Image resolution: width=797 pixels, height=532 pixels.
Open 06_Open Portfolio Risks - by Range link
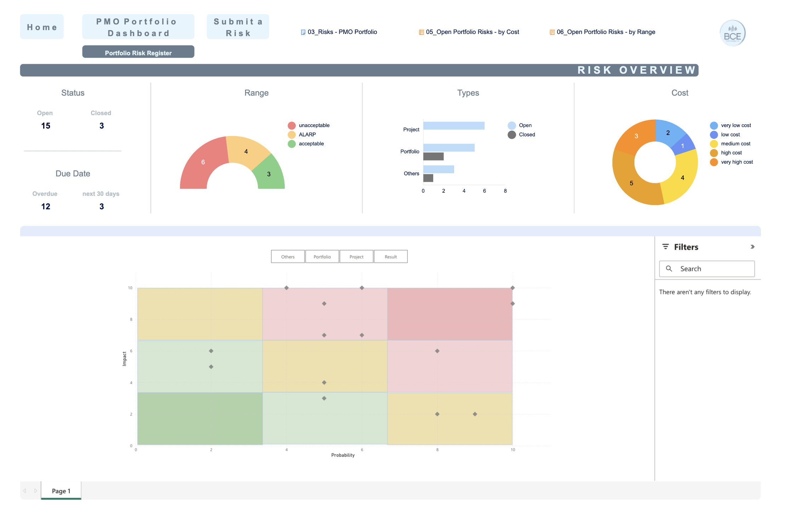click(606, 32)
